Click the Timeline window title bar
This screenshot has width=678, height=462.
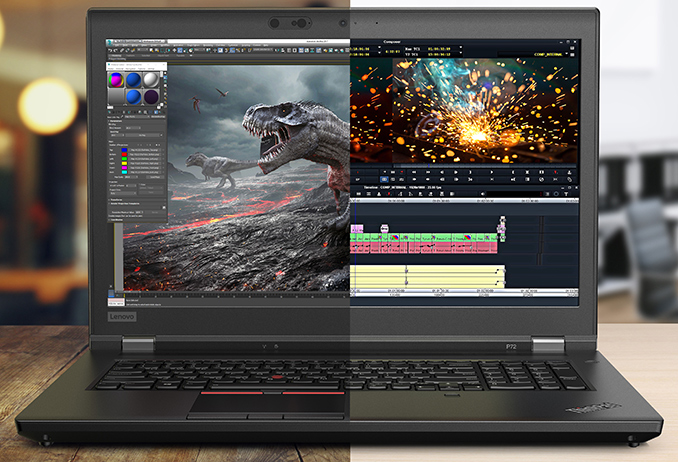[464, 187]
